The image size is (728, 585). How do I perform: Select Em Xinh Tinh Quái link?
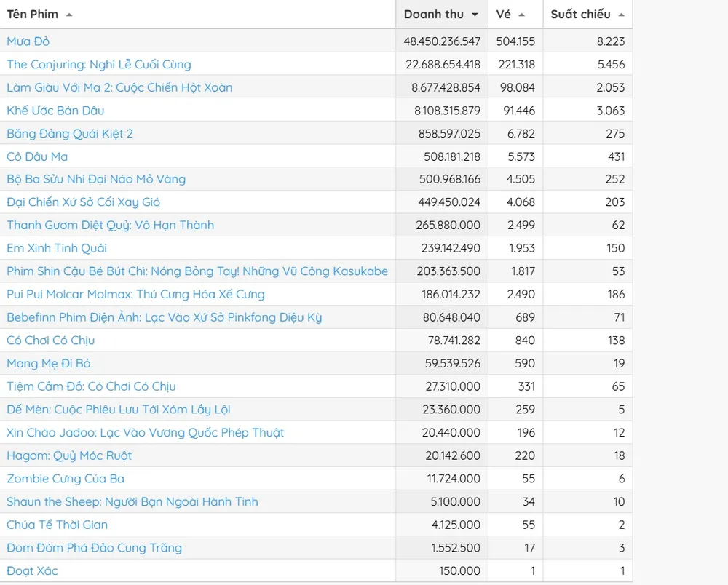pos(57,248)
